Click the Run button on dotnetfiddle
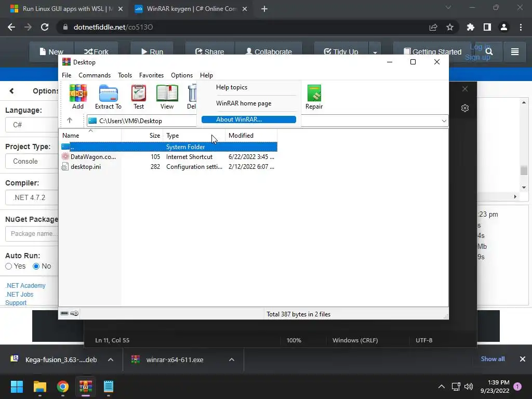Viewport: 532px width, 399px height. pos(152,52)
